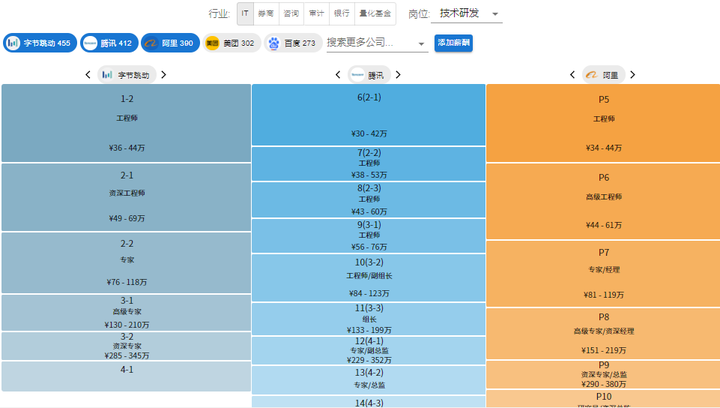Screen dimensions: 720x408
Task: Open 字节跳动 level 3-1 高级专家 block
Action: click(126, 313)
